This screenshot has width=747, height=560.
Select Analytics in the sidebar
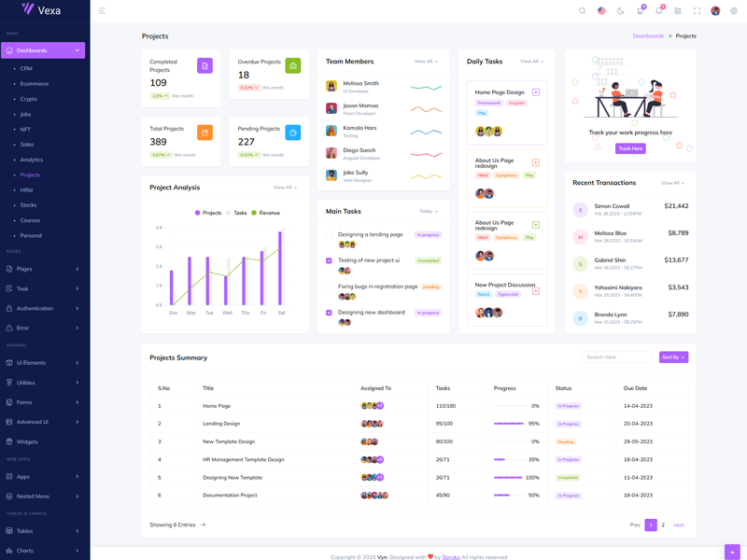click(x=32, y=160)
